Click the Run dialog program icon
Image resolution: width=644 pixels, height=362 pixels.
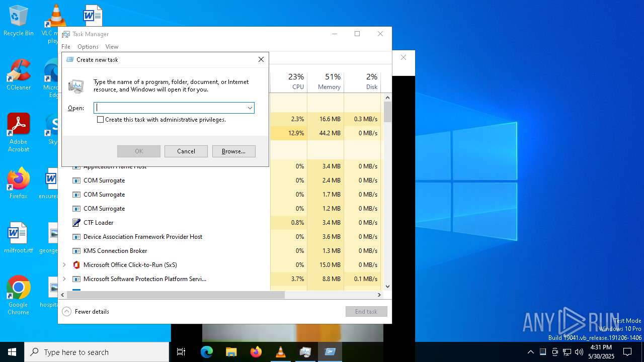76,86
